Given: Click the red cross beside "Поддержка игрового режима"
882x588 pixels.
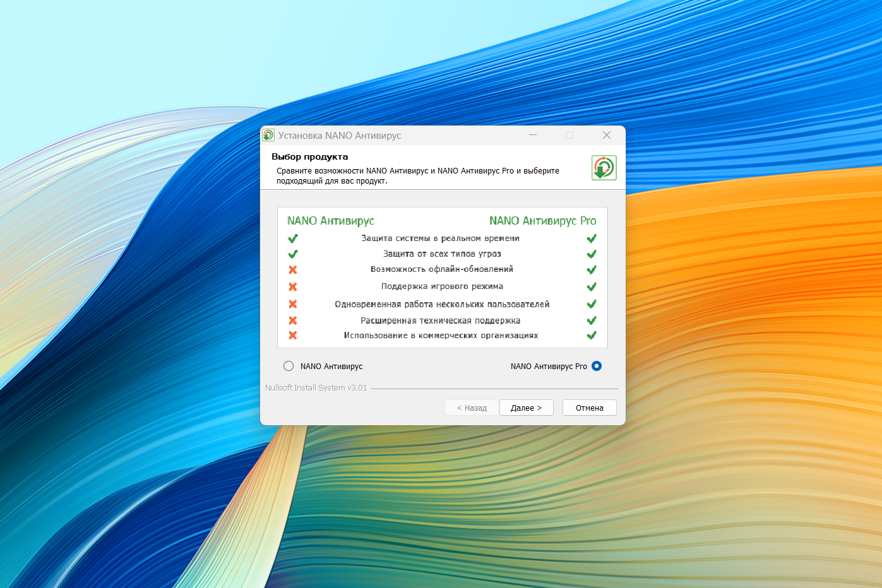Looking at the screenshot, I should [293, 286].
